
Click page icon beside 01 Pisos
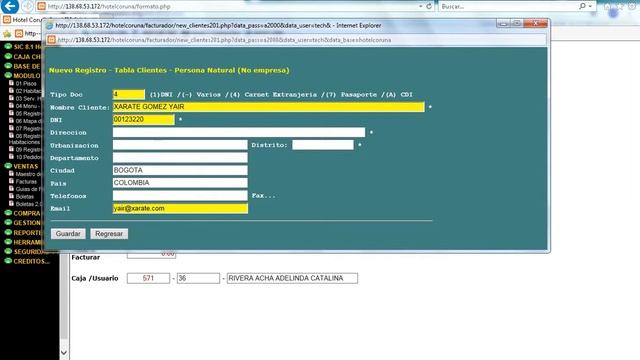click(x=11, y=83)
